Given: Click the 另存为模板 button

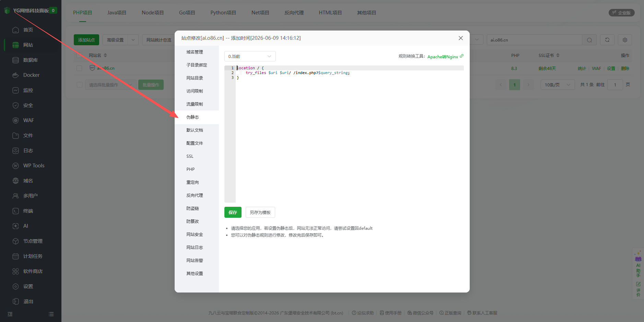Looking at the screenshot, I should (260, 212).
